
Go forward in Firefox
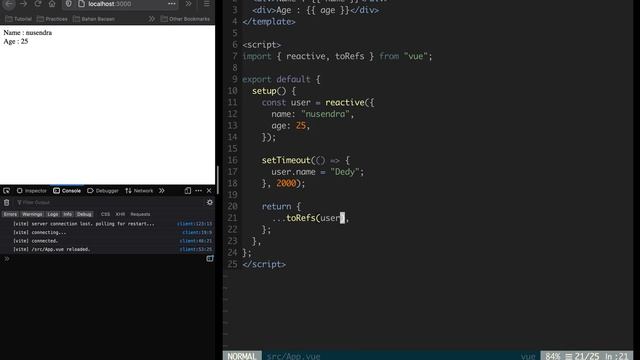pos(23,4)
